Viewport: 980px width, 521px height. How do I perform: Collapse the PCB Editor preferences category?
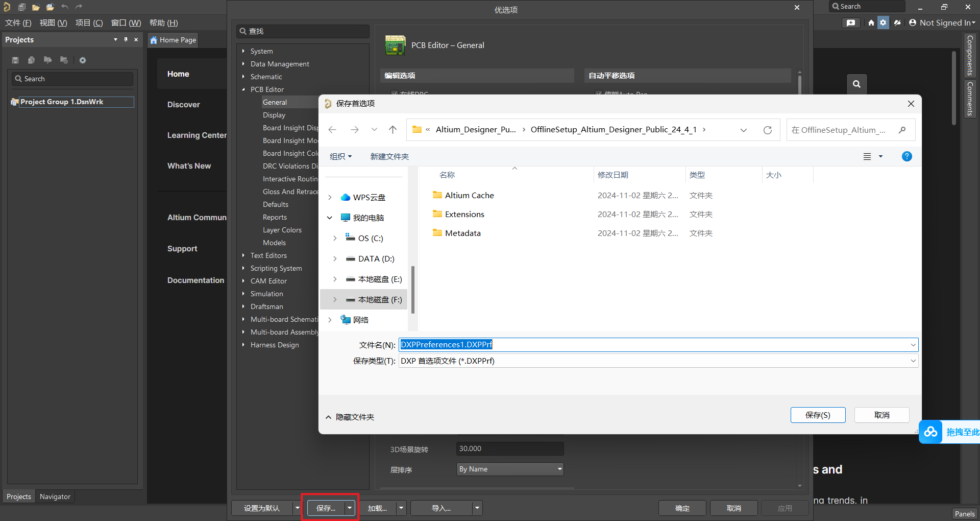coord(243,89)
